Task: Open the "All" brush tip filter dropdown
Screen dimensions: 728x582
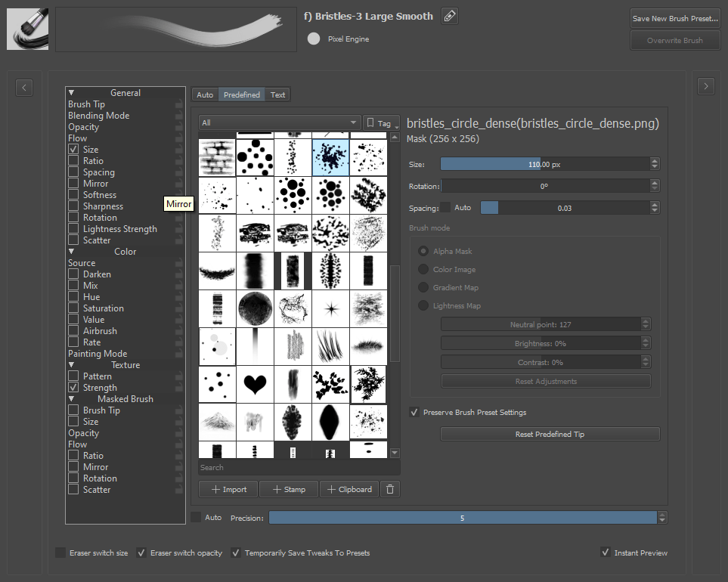Action: click(279, 122)
